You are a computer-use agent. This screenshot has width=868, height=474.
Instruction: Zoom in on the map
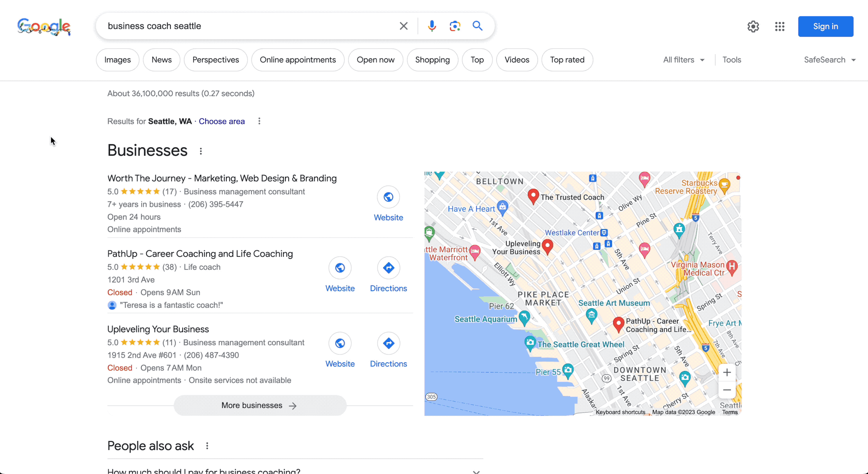tap(727, 372)
